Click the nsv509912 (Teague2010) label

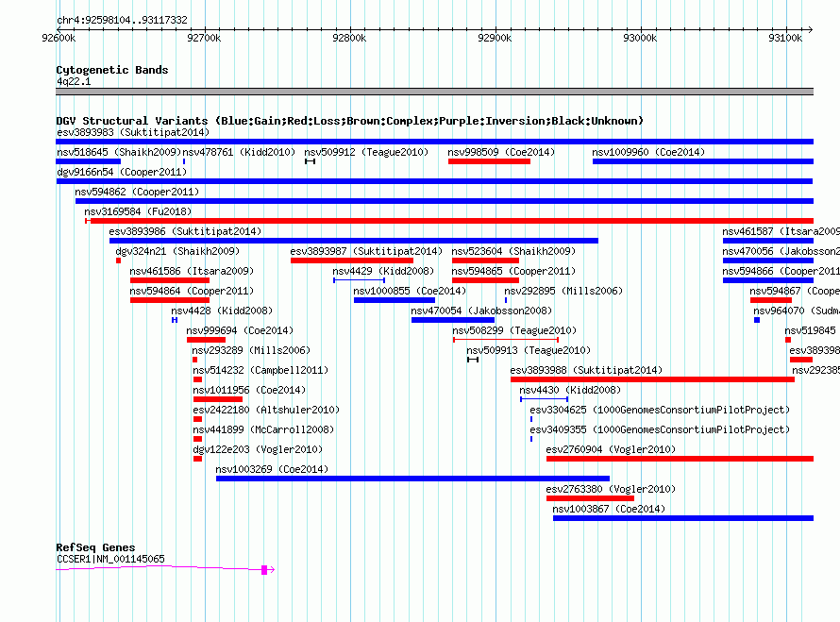click(366, 152)
